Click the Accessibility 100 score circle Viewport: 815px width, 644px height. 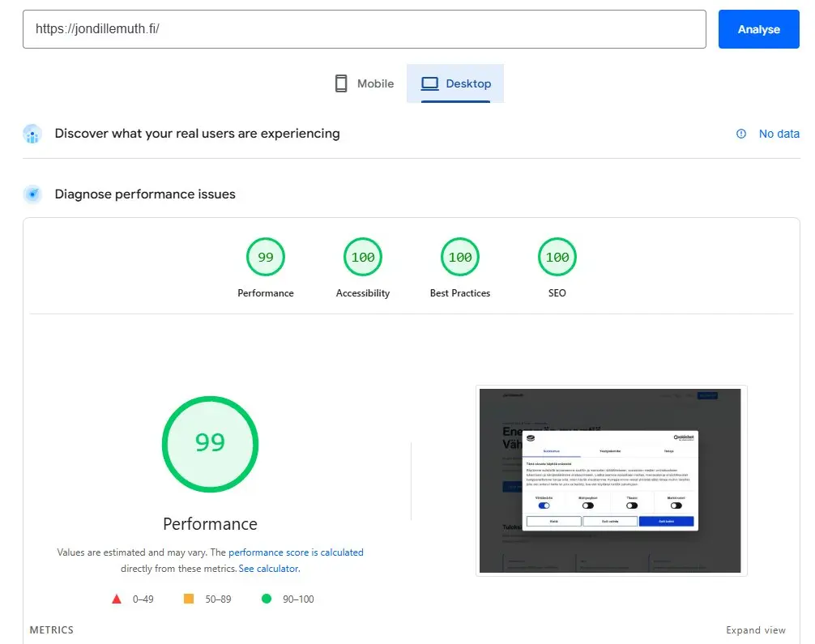click(x=362, y=257)
